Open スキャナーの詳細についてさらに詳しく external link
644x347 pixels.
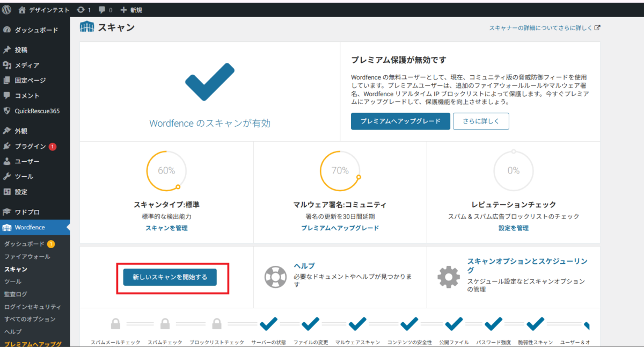[x=544, y=28]
